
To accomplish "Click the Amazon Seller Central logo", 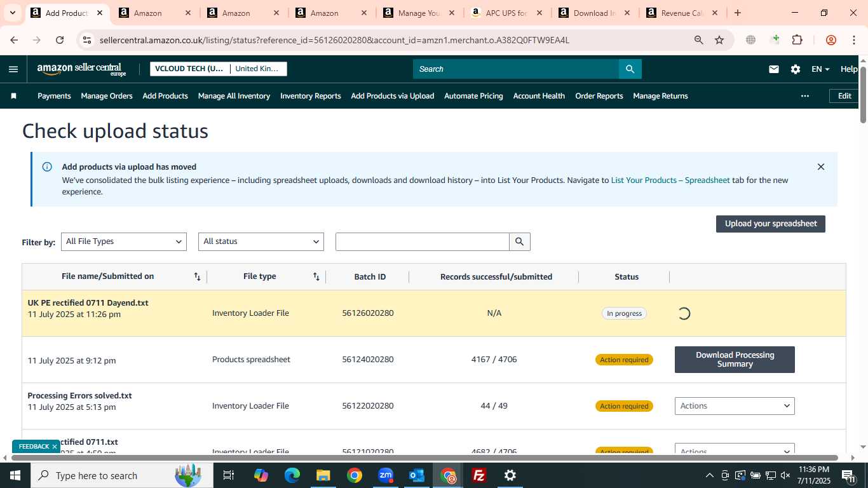I will tap(81, 69).
